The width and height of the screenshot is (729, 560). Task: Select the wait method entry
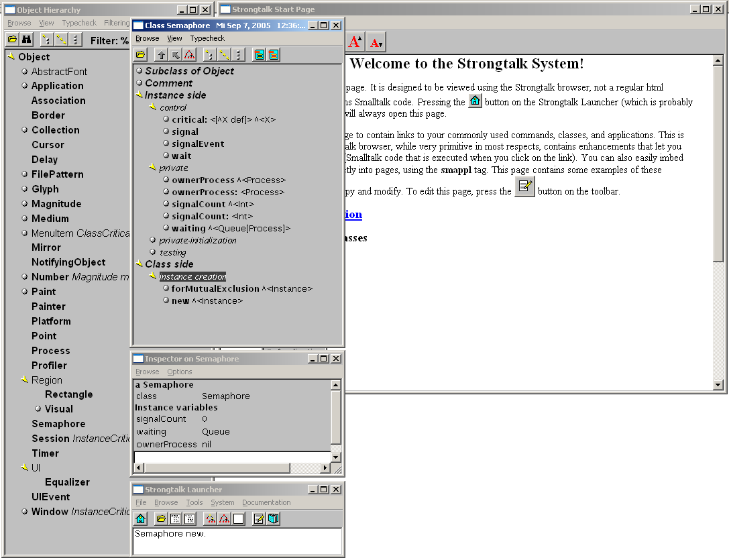tap(181, 156)
